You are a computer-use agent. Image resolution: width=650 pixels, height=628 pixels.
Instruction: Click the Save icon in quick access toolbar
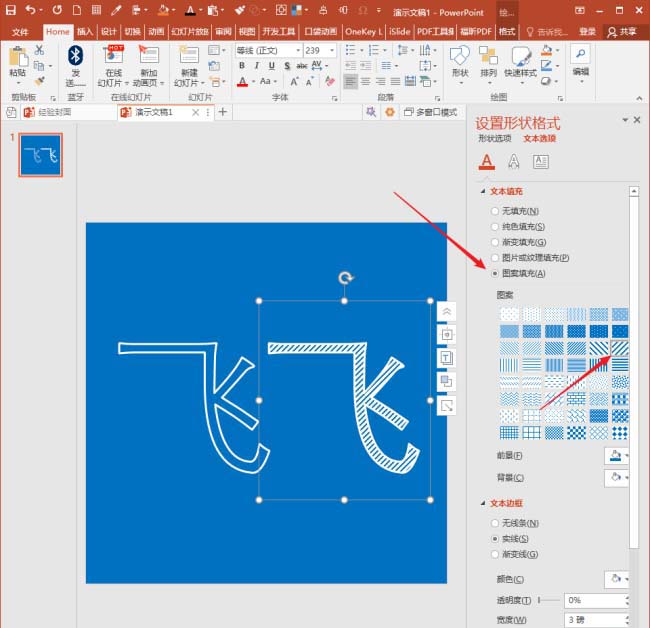coord(10,11)
